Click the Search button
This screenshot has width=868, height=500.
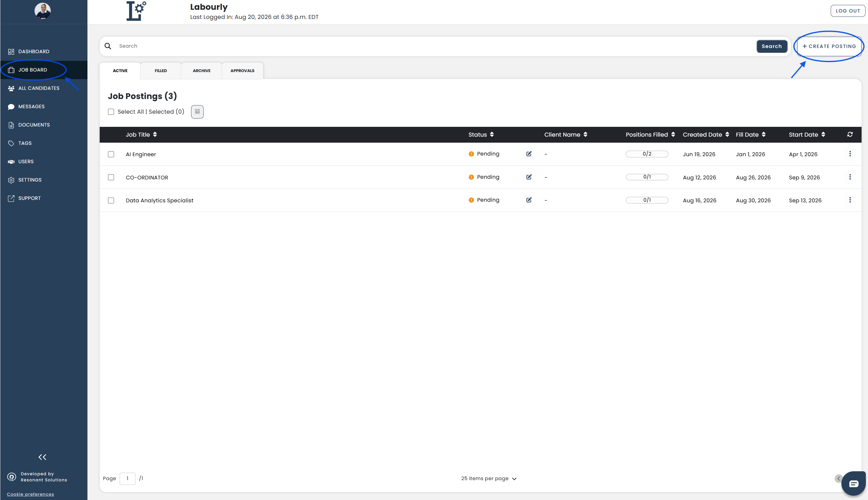771,46
